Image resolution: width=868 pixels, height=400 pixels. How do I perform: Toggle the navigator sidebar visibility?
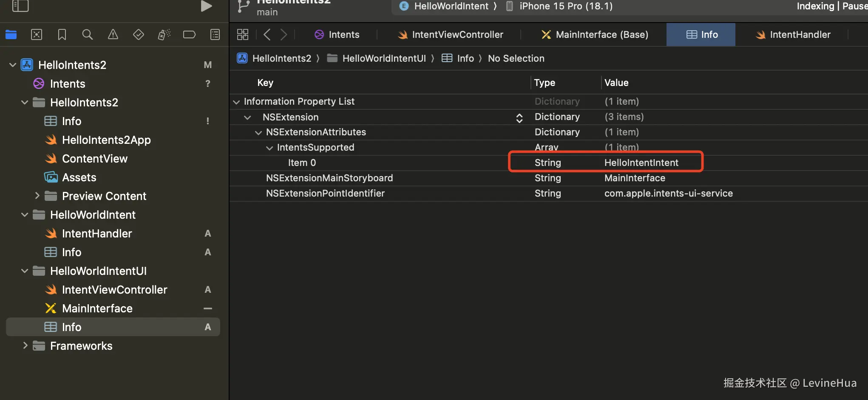(x=20, y=6)
